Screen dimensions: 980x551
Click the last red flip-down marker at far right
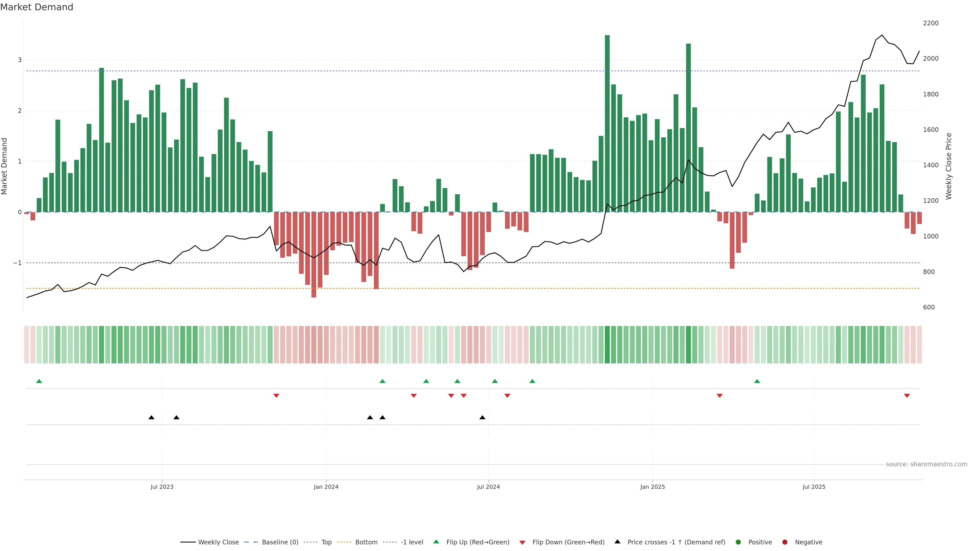[x=906, y=395]
